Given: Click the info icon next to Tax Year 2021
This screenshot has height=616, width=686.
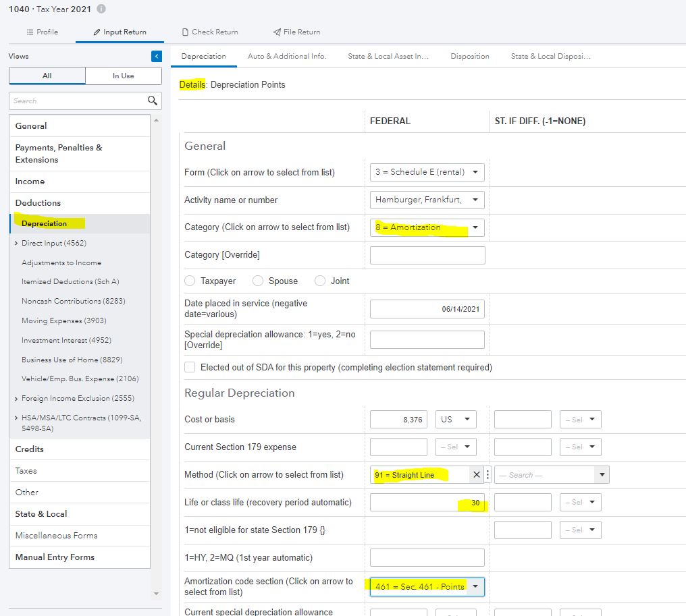Looking at the screenshot, I should coord(101,9).
